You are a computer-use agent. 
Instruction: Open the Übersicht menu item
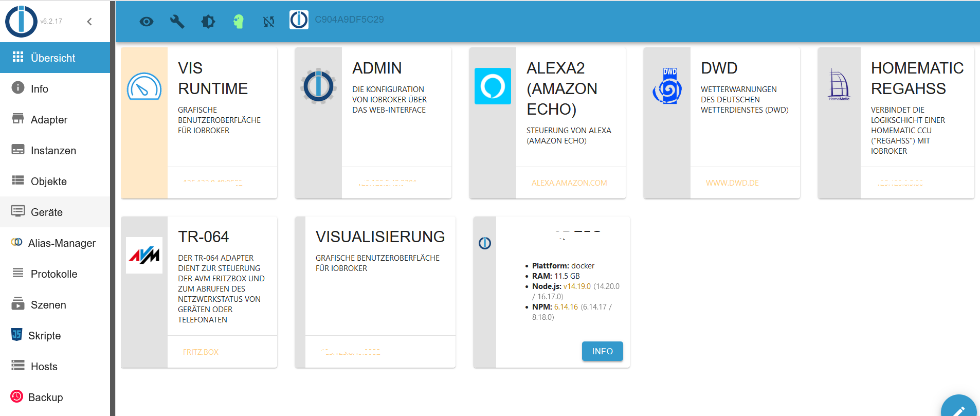tap(55, 58)
